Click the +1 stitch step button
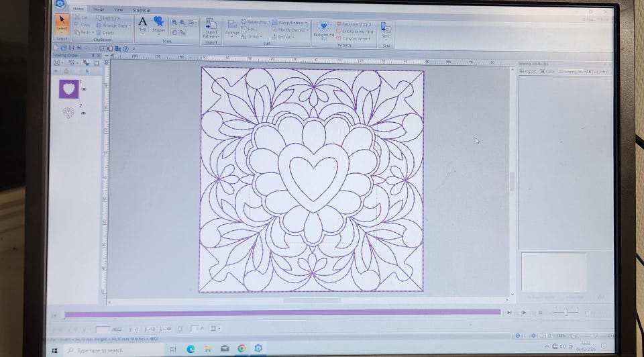The image size is (644, 357). (x=134, y=329)
